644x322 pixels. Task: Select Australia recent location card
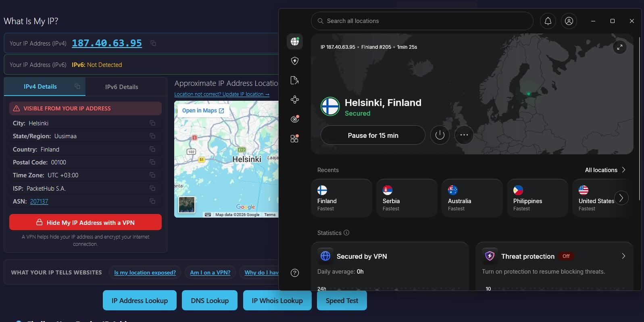[472, 198]
